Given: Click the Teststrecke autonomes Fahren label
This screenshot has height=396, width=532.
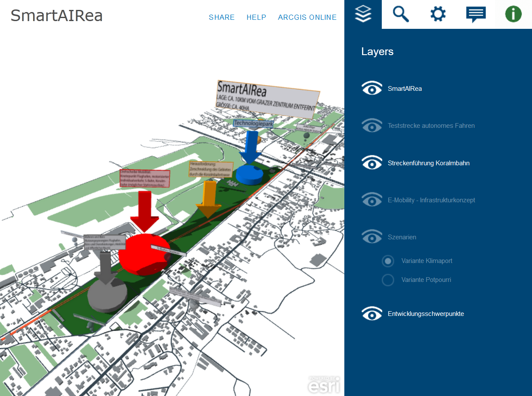Looking at the screenshot, I should pyautogui.click(x=431, y=126).
